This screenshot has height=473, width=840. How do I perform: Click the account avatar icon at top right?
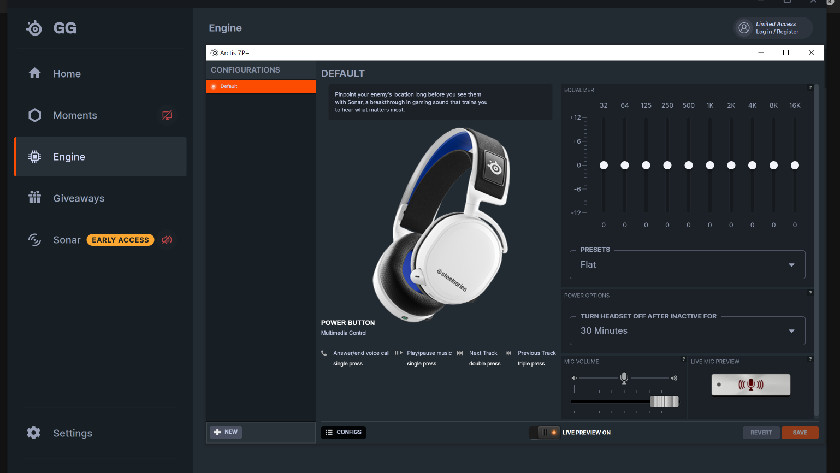744,28
